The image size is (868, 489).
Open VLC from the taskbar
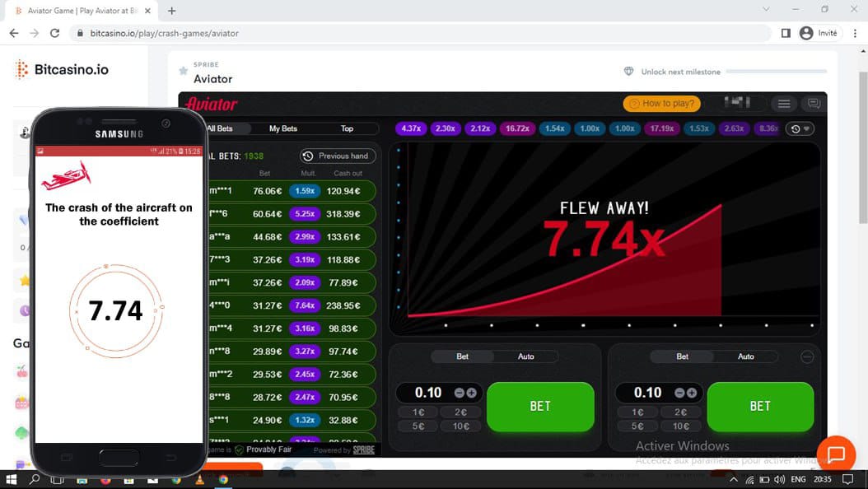click(200, 480)
